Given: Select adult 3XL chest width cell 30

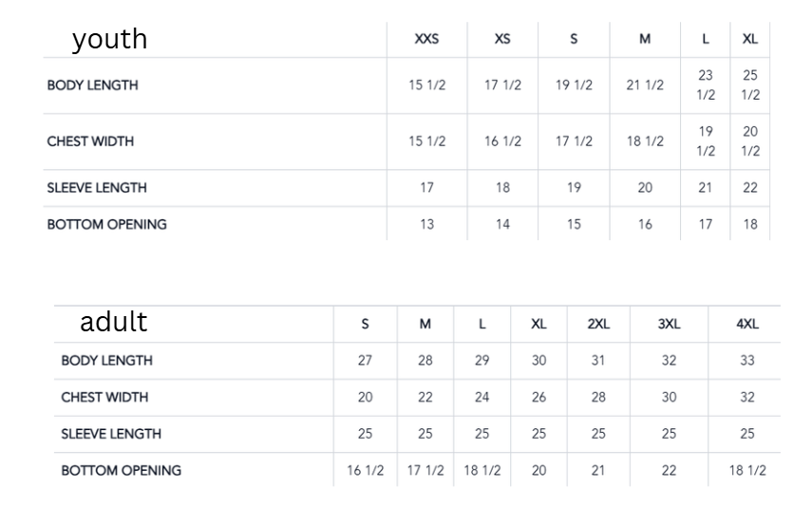Looking at the screenshot, I should pos(669,397).
